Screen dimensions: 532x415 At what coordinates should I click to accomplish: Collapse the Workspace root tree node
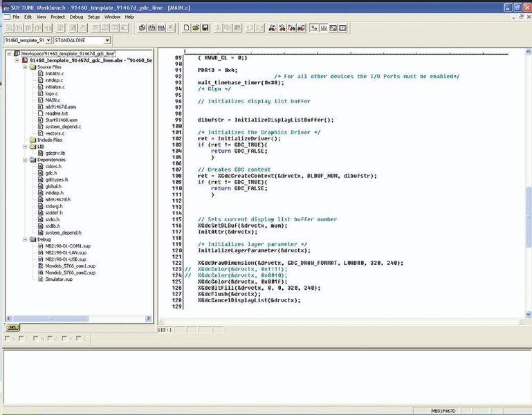9,54
